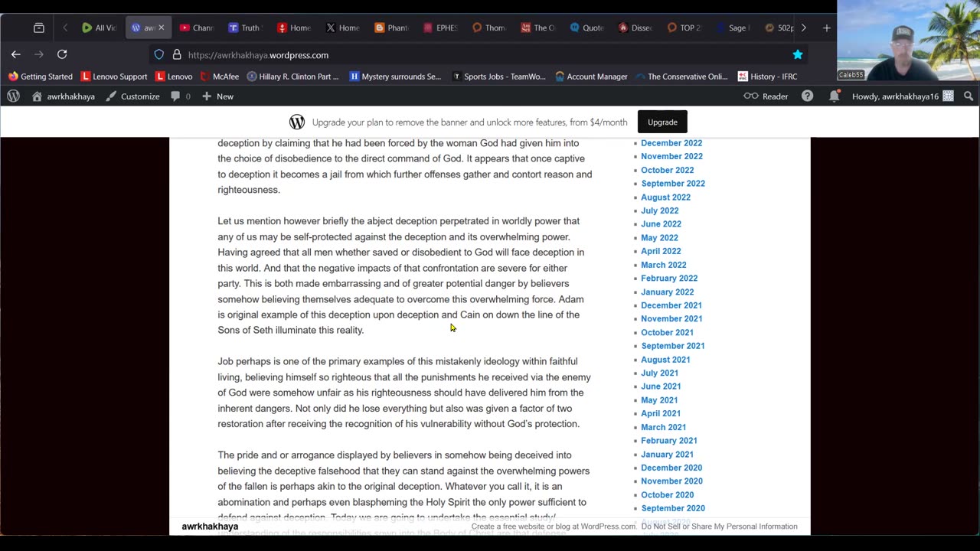Viewport: 980px width, 551px height.
Task: Open the Lenovo Support bookmark
Action: click(114, 77)
